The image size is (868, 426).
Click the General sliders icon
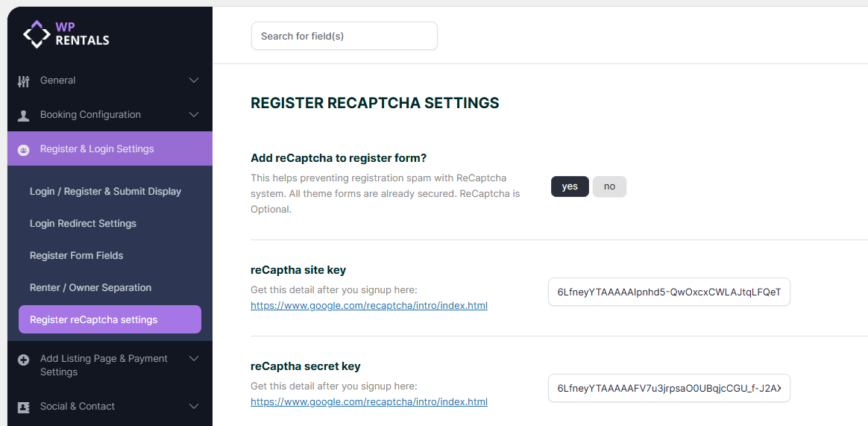pyautogui.click(x=24, y=81)
